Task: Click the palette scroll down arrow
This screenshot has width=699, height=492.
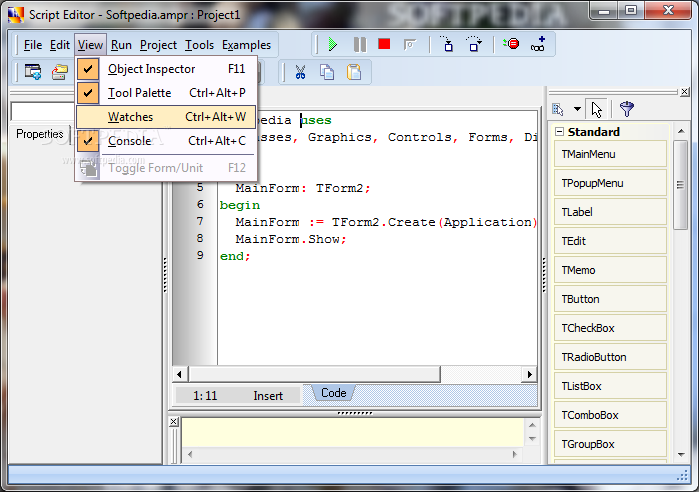Action: click(x=681, y=455)
